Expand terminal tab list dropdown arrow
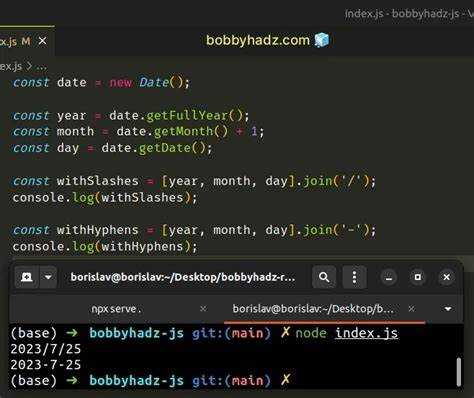Screen dimensions: 474x398 click(448, 309)
